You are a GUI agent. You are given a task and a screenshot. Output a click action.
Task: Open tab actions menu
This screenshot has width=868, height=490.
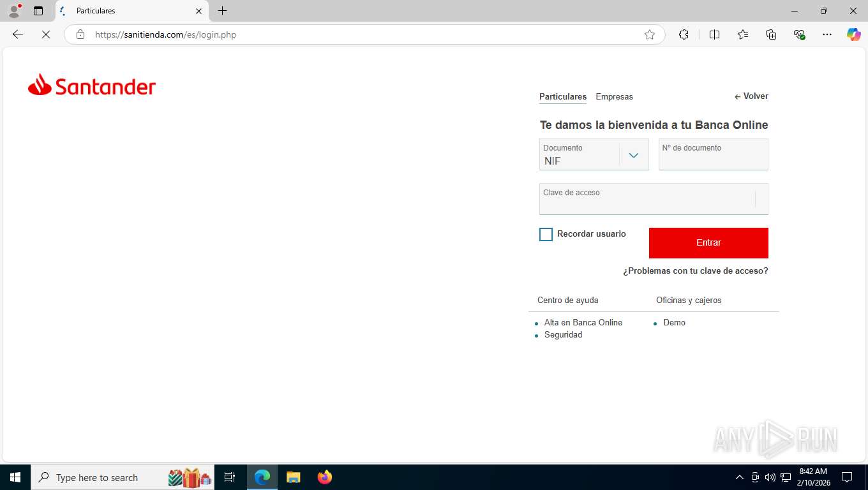(x=38, y=11)
